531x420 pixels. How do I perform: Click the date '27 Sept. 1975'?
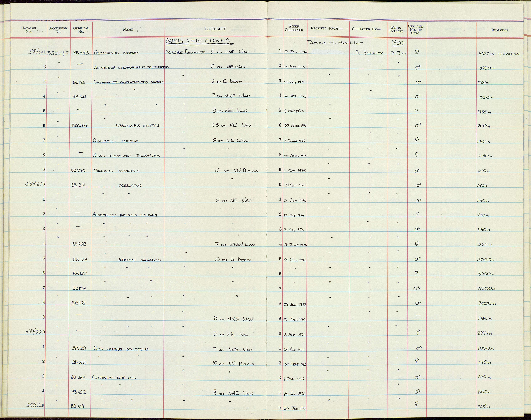coord(295,185)
